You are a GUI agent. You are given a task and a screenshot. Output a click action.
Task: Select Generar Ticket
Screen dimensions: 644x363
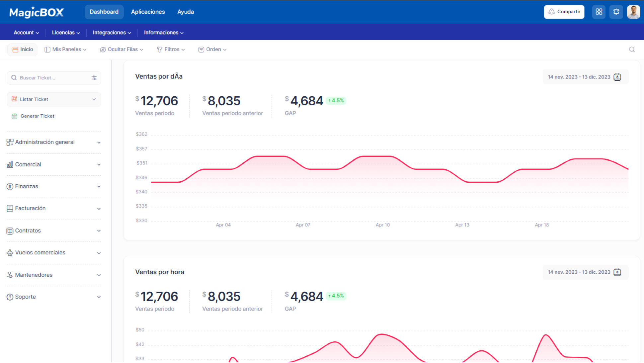tap(37, 116)
